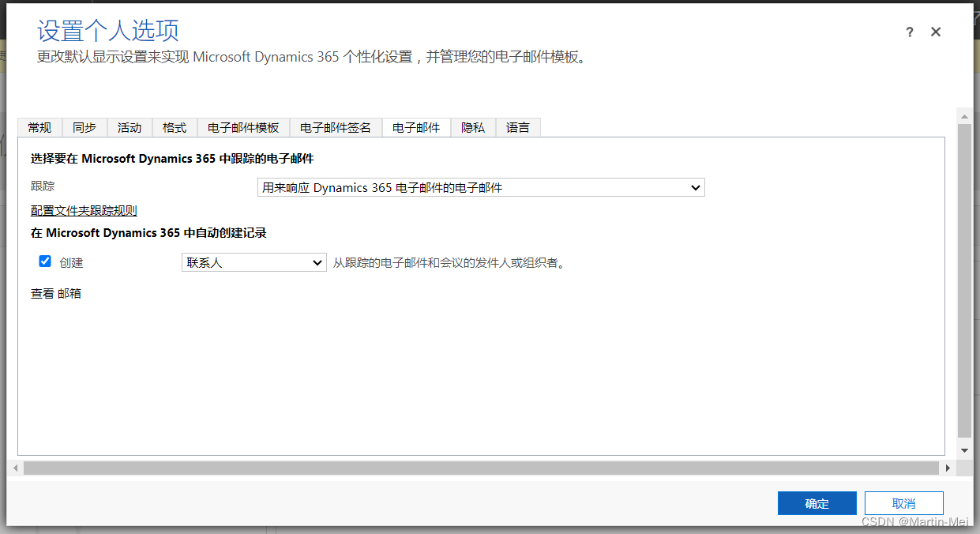Click the 从跟踪的电子邮件和会议的发件人或组织者 text
The width and height of the screenshot is (980, 534).
pyautogui.click(x=449, y=263)
